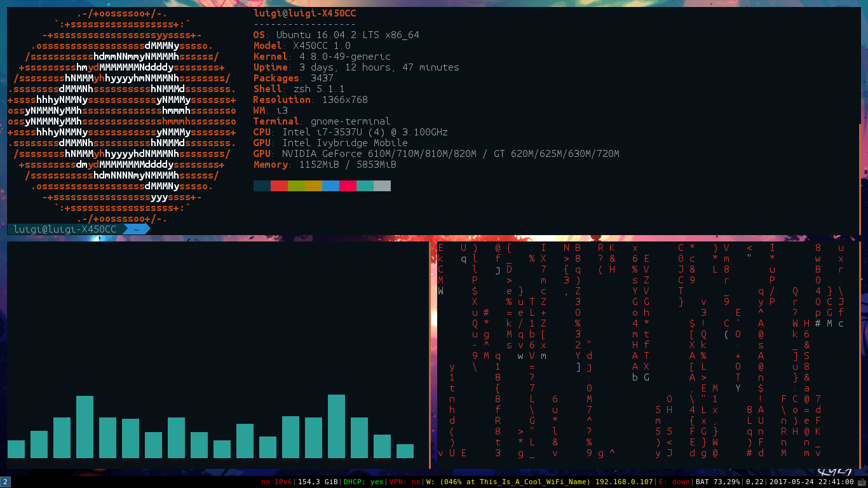The image size is (868, 488).
Task: Click the blue '~' directory prompt segment
Action: point(137,229)
